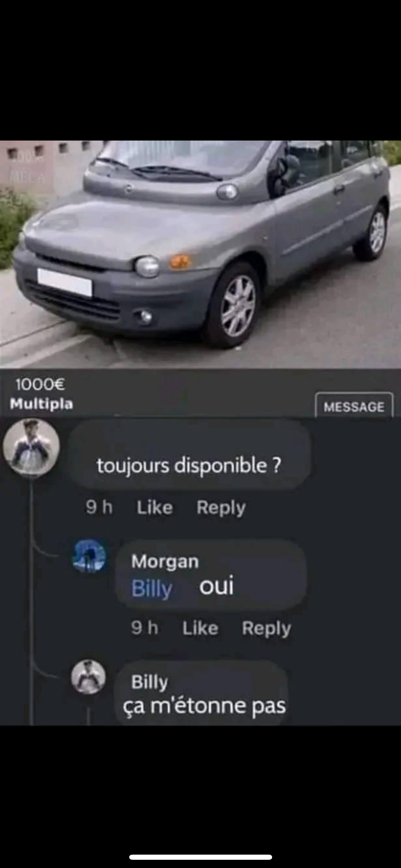The image size is (401, 868).
Task: Check the 9 h timestamp under first comment
Action: [x=99, y=507]
